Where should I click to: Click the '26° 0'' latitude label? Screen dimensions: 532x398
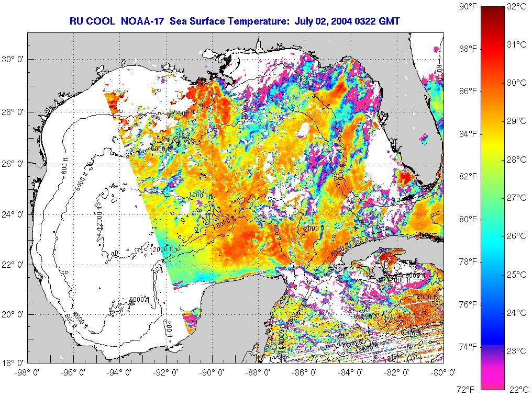(13, 164)
